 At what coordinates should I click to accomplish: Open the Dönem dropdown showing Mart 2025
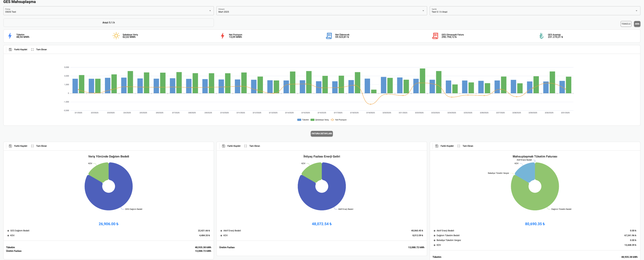[x=321, y=11]
